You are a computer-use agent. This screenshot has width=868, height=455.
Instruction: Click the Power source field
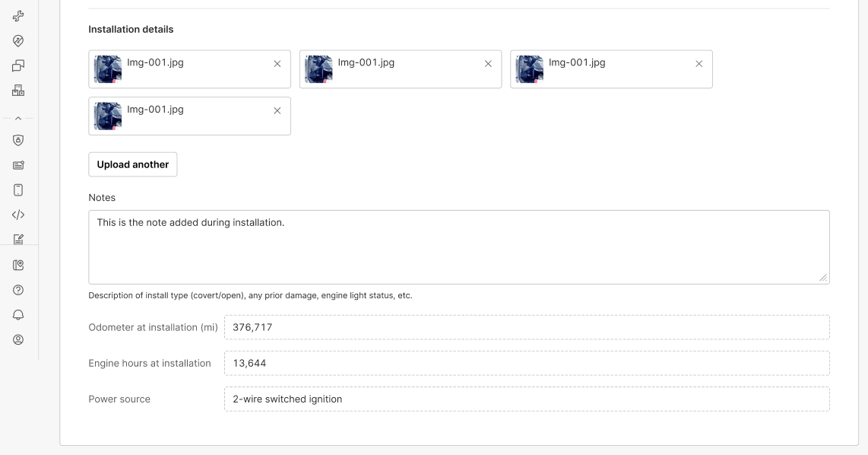click(x=527, y=399)
